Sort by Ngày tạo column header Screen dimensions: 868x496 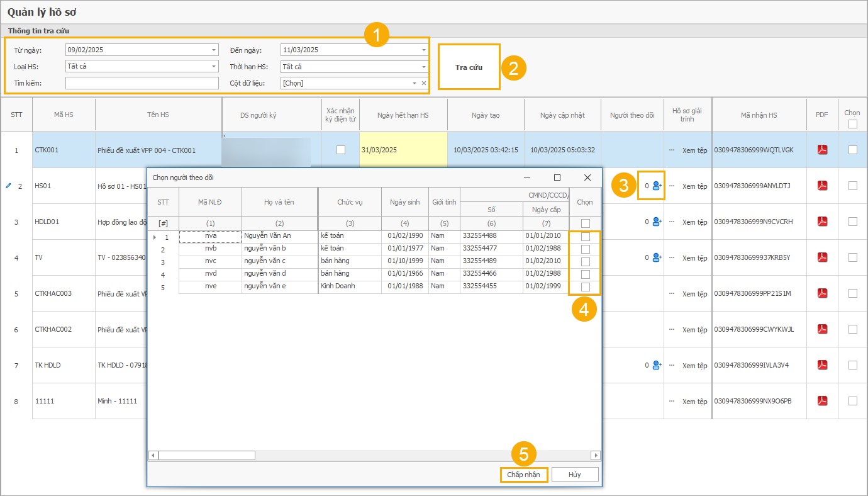(x=486, y=115)
